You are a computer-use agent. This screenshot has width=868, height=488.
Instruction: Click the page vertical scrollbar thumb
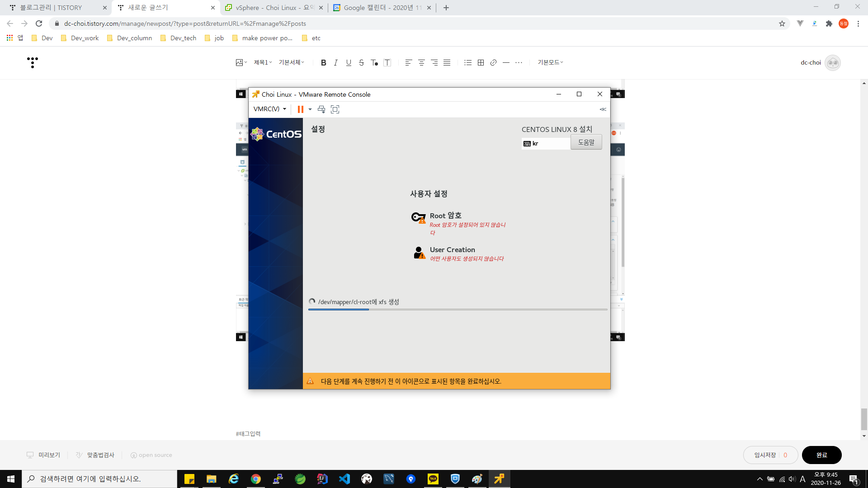864,419
